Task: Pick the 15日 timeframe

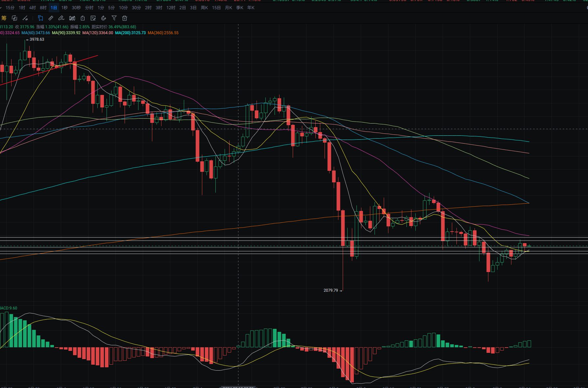Action: pyautogui.click(x=216, y=8)
